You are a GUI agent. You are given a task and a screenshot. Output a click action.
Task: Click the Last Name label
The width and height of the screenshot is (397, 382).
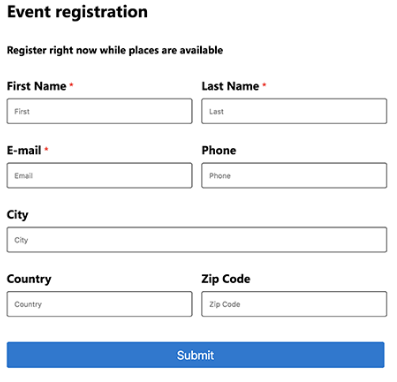pos(230,86)
